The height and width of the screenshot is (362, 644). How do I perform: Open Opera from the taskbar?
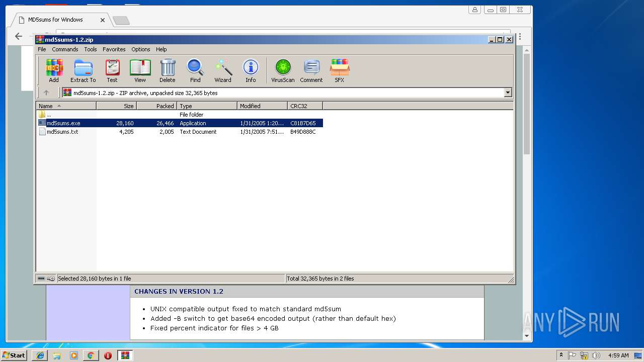(x=108, y=355)
